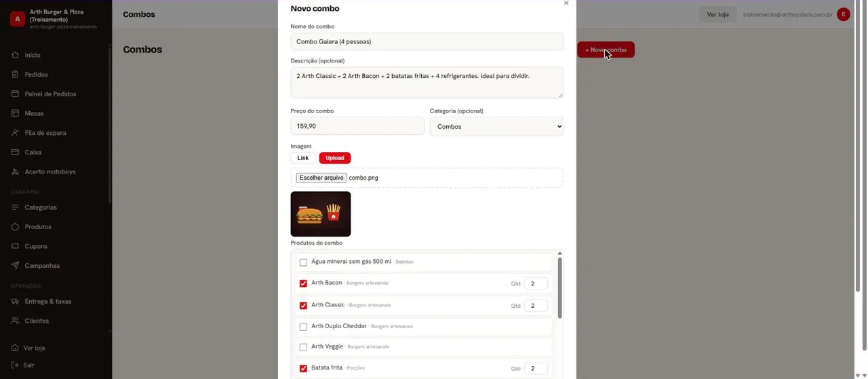868x379 pixels.
Task: Uncheck the Arth Bacon product checkbox
Action: point(303,283)
